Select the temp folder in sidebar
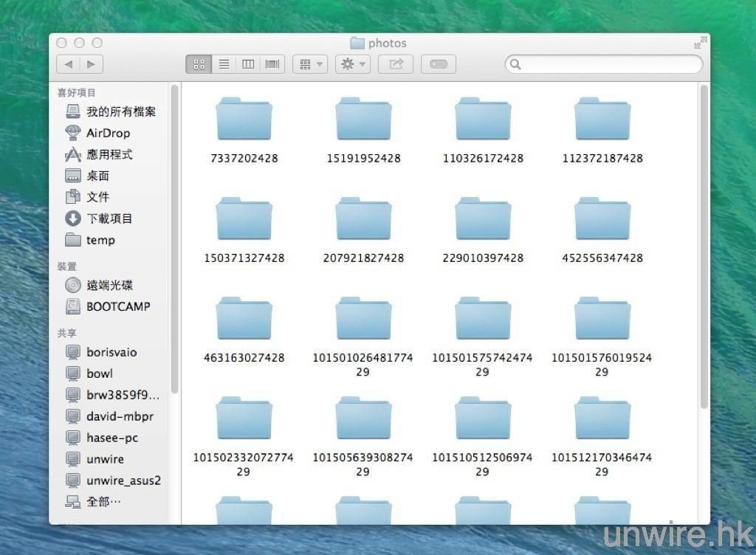The height and width of the screenshot is (555, 756). 100,240
